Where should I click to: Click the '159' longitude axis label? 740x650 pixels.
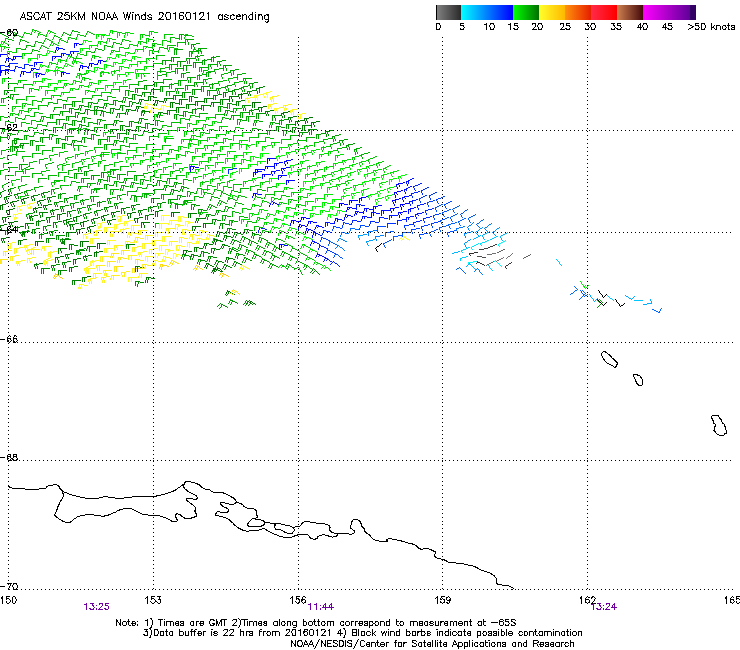coord(442,600)
